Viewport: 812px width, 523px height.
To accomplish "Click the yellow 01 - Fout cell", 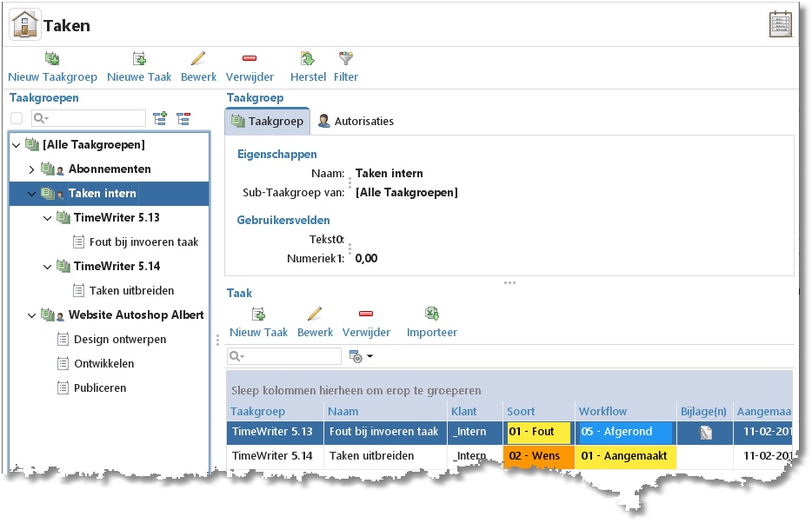I will (x=538, y=432).
